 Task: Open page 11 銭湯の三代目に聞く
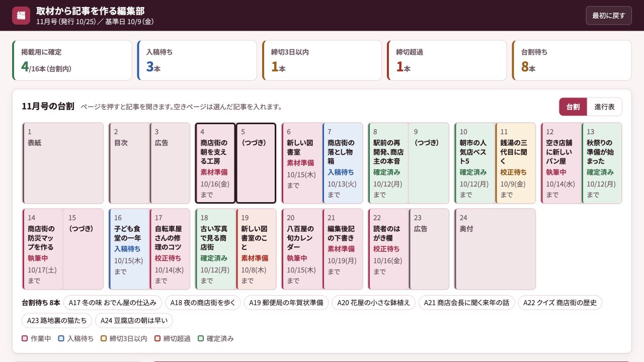click(x=515, y=163)
